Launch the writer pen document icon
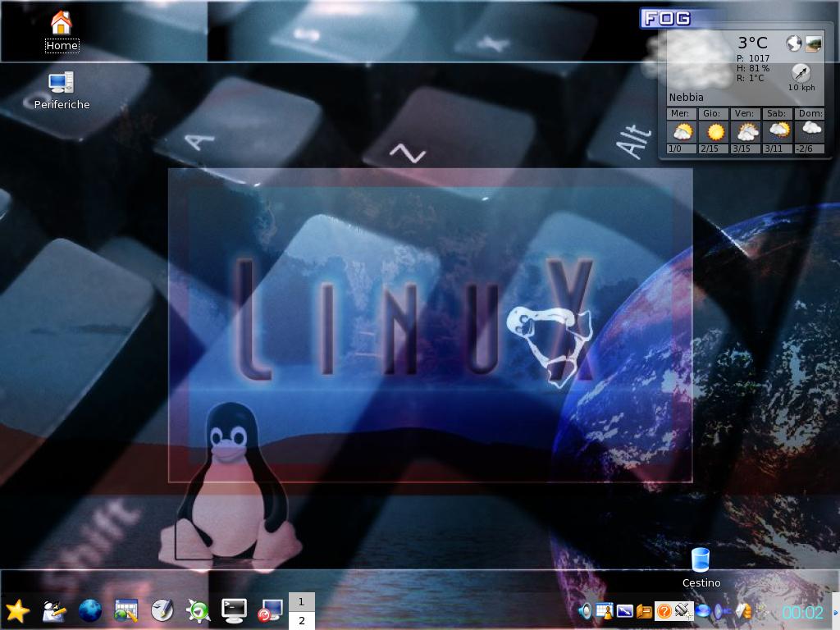 pyautogui.click(x=162, y=610)
